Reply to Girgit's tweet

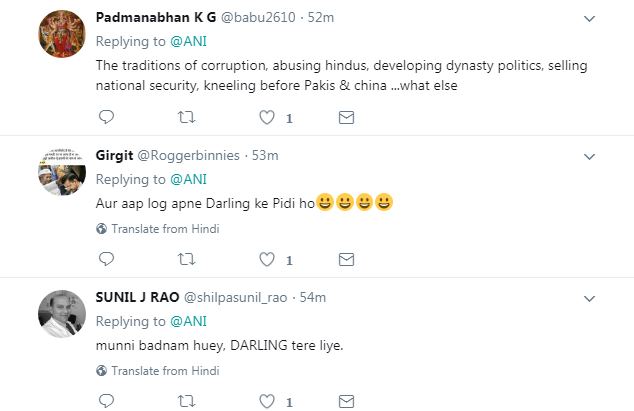107,260
